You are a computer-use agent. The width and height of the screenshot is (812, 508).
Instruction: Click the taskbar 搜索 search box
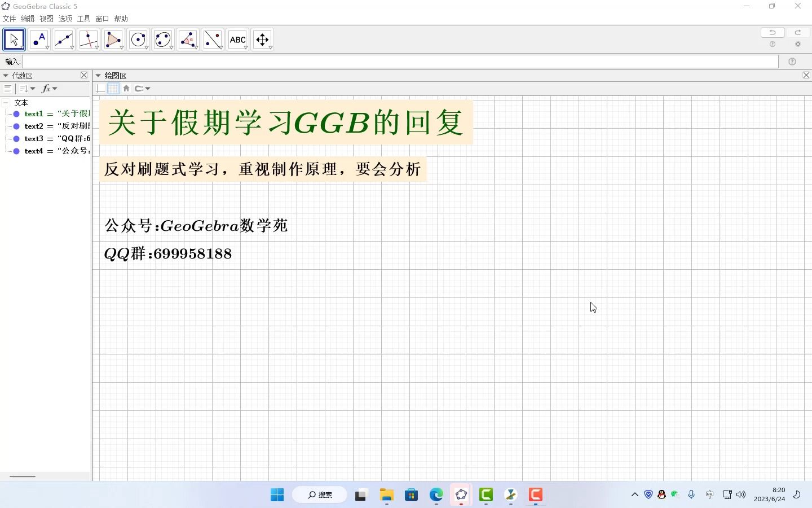point(320,495)
